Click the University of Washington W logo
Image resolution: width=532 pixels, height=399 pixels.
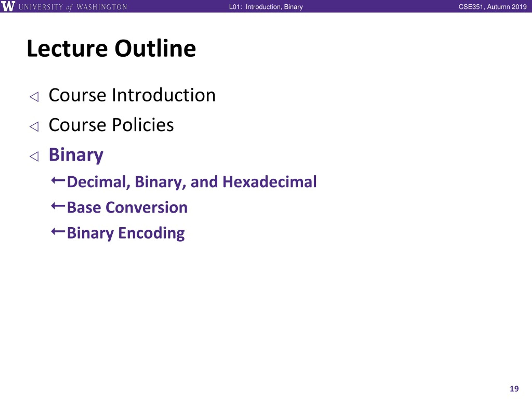pos(8,6)
